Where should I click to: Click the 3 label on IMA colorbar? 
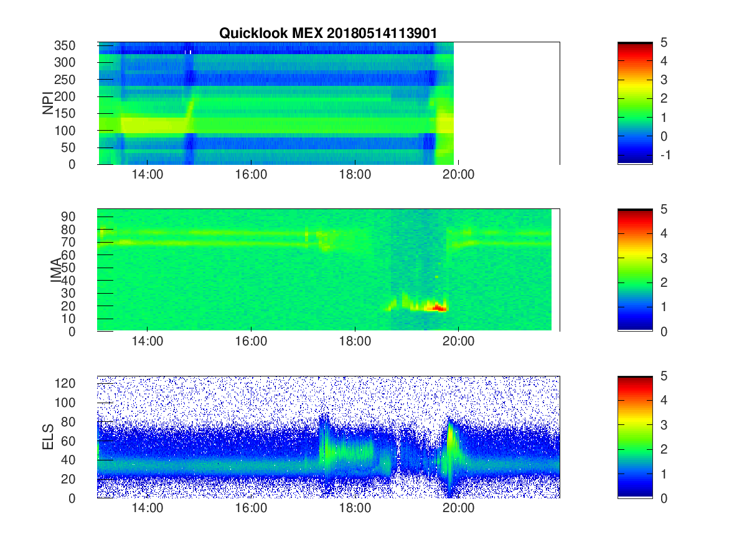[x=664, y=258]
